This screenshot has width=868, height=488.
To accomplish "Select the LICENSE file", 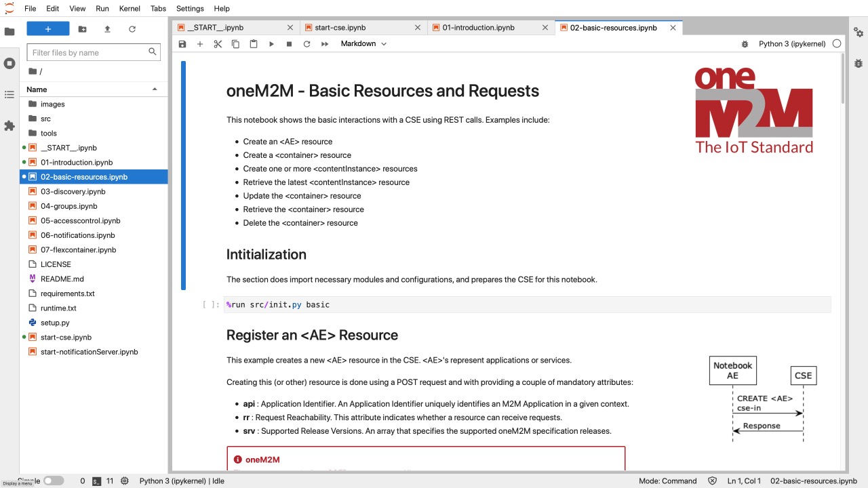I will pyautogui.click(x=94, y=264).
